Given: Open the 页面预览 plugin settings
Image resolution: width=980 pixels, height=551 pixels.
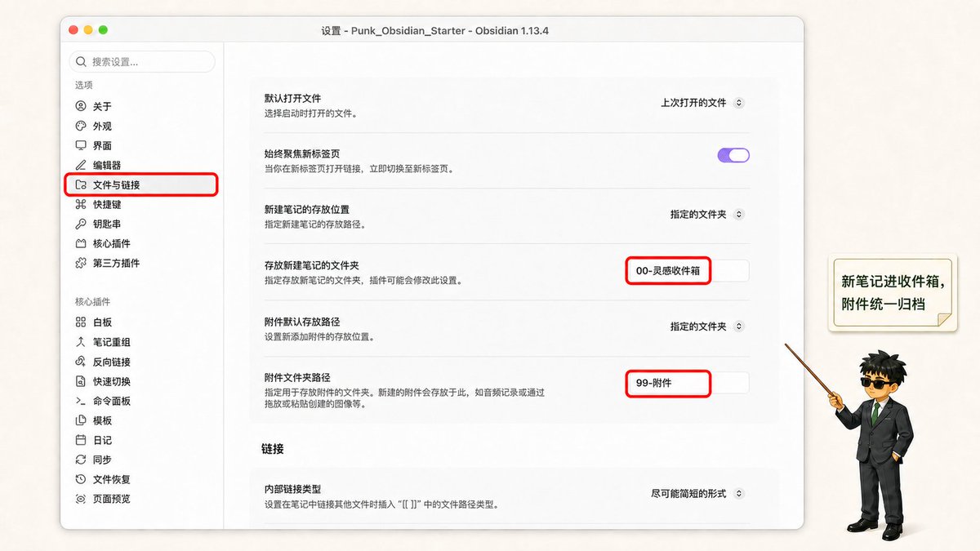Looking at the screenshot, I should pyautogui.click(x=142, y=499).
